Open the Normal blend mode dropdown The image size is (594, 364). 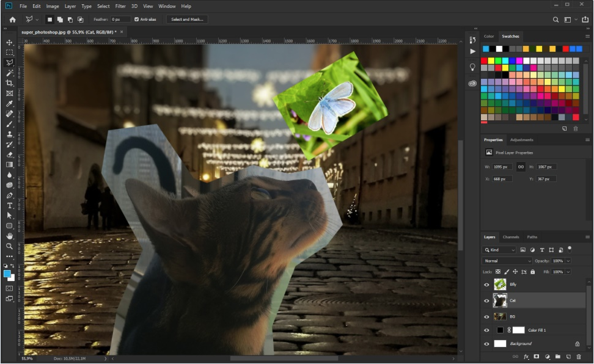pos(507,261)
